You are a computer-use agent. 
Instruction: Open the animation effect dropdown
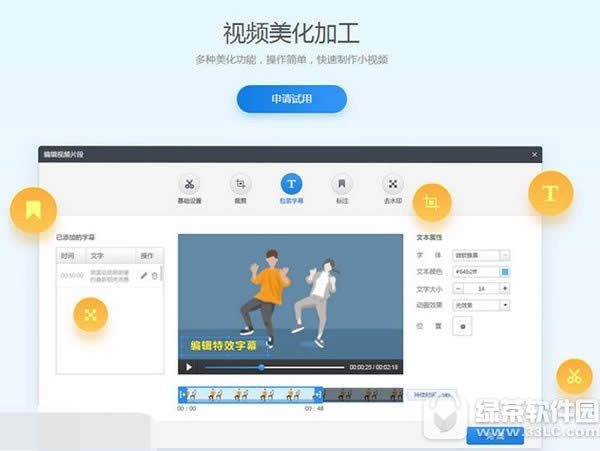point(481,305)
